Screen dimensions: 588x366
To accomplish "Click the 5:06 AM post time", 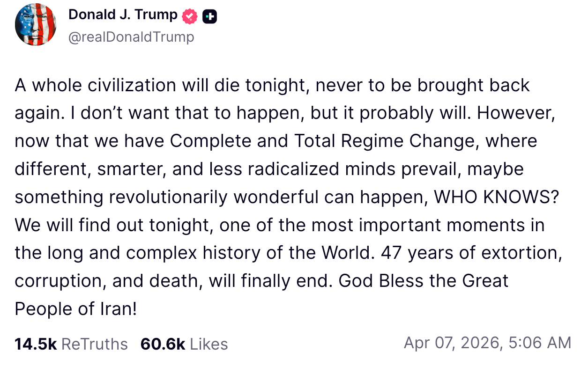I will tap(541, 343).
